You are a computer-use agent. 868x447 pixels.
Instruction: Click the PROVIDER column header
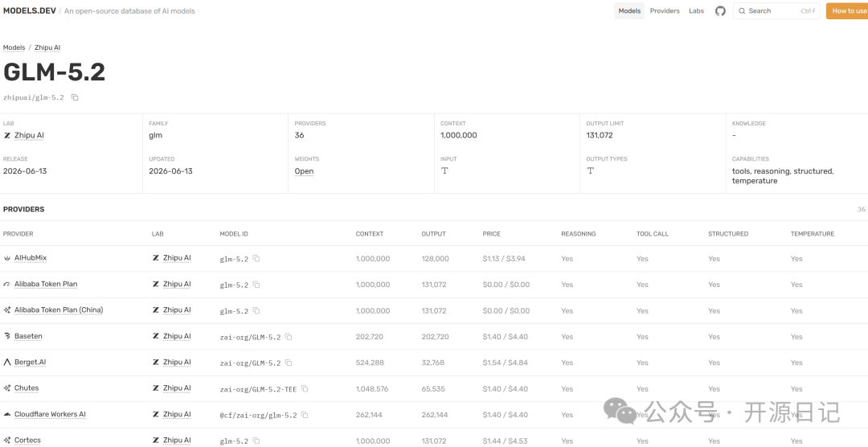(18, 234)
